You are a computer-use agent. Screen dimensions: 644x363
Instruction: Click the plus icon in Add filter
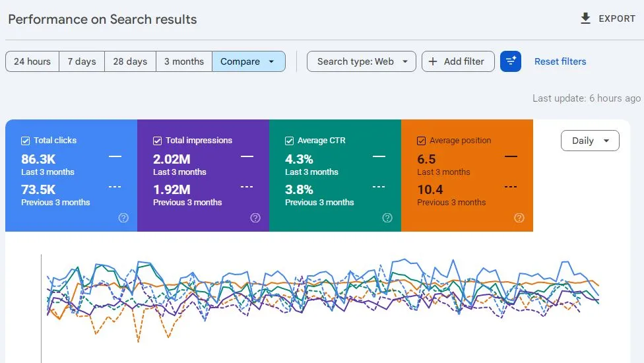click(x=433, y=61)
